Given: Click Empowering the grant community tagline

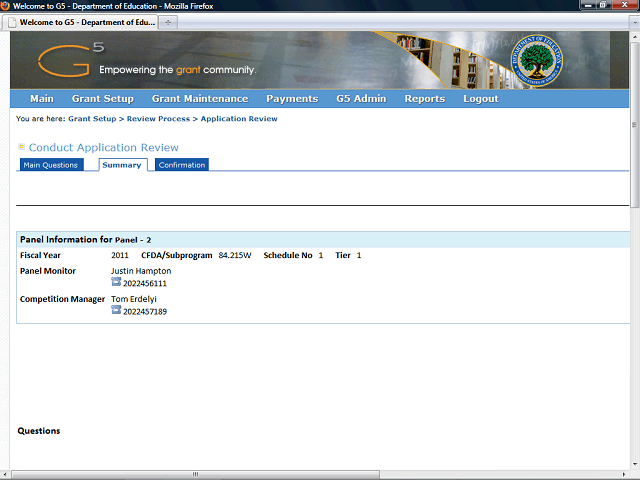Looking at the screenshot, I should click(x=178, y=70).
